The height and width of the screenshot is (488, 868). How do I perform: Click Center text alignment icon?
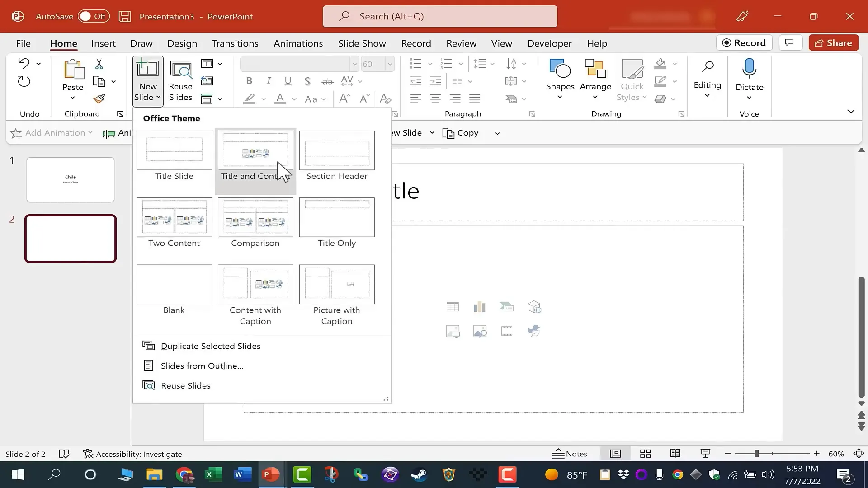click(x=435, y=99)
